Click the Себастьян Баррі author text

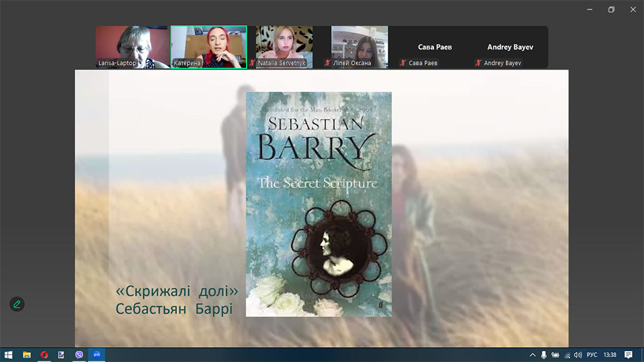(x=174, y=309)
